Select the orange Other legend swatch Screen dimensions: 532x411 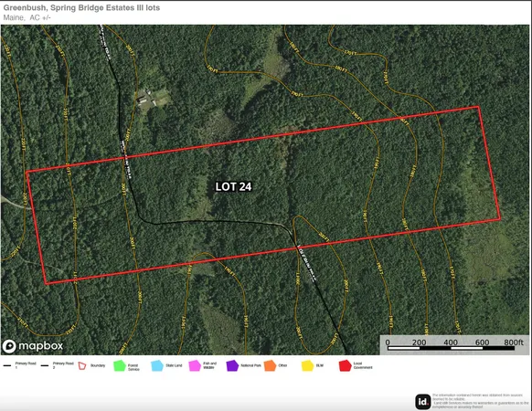pyautogui.click(x=270, y=366)
